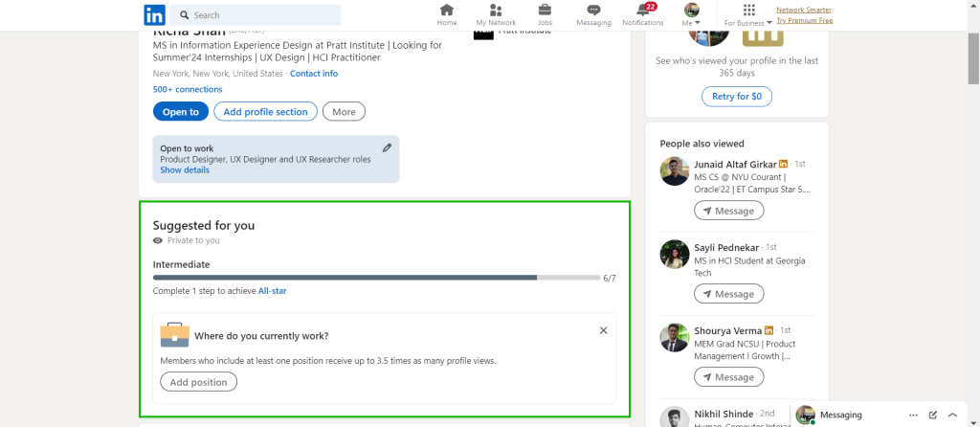Image resolution: width=980 pixels, height=427 pixels.
Task: Click the Messaging overlay profile avatar
Action: coord(805,415)
